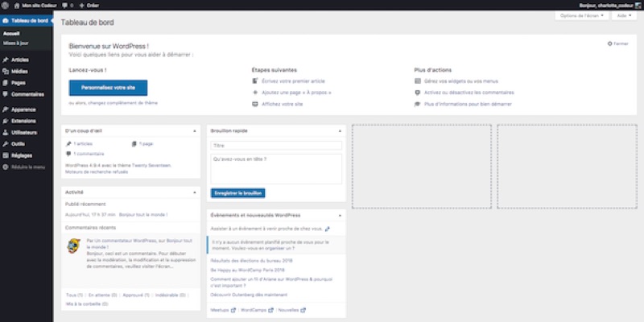Open Médias from the sidebar menu
The image size is (644, 322).
[20, 72]
